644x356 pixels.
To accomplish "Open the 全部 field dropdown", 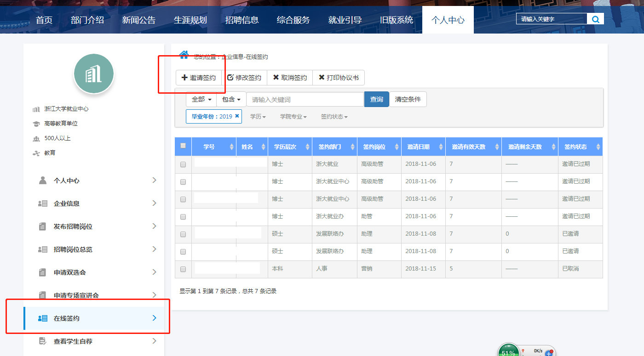I will click(201, 99).
